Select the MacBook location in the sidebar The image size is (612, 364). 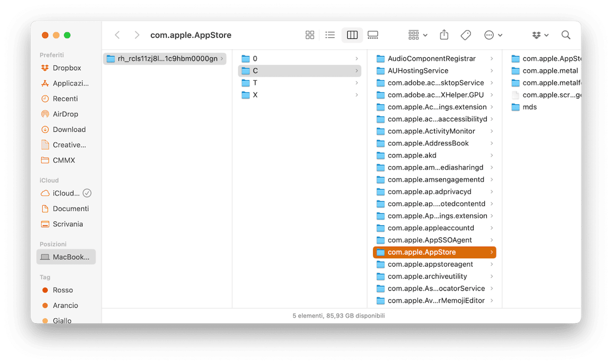tap(66, 257)
